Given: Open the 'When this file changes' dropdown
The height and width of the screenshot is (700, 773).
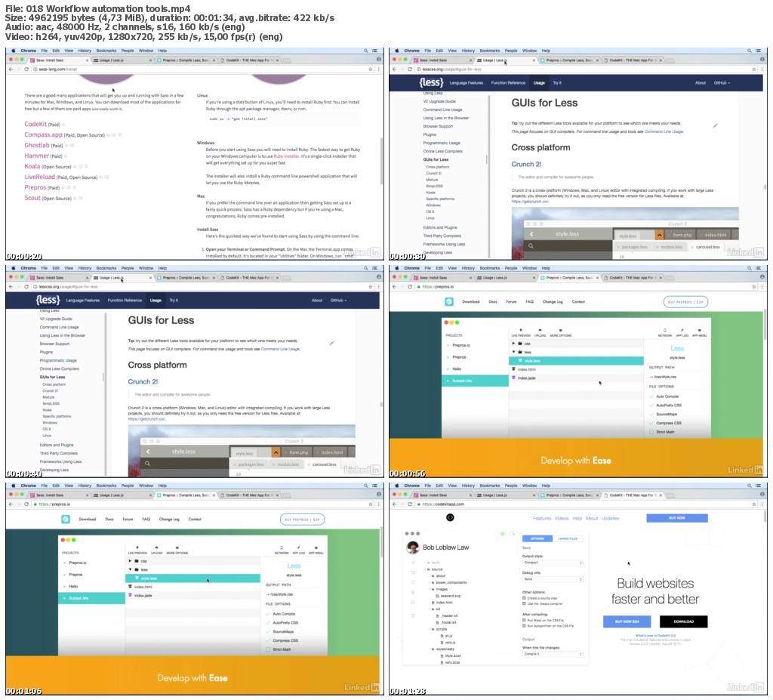Looking at the screenshot, I should 553,654.
